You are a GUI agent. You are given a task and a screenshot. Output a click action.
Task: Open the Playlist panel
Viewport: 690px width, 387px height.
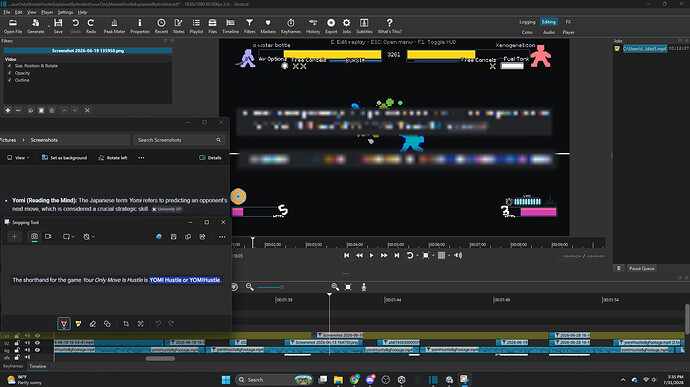pyautogui.click(x=196, y=26)
